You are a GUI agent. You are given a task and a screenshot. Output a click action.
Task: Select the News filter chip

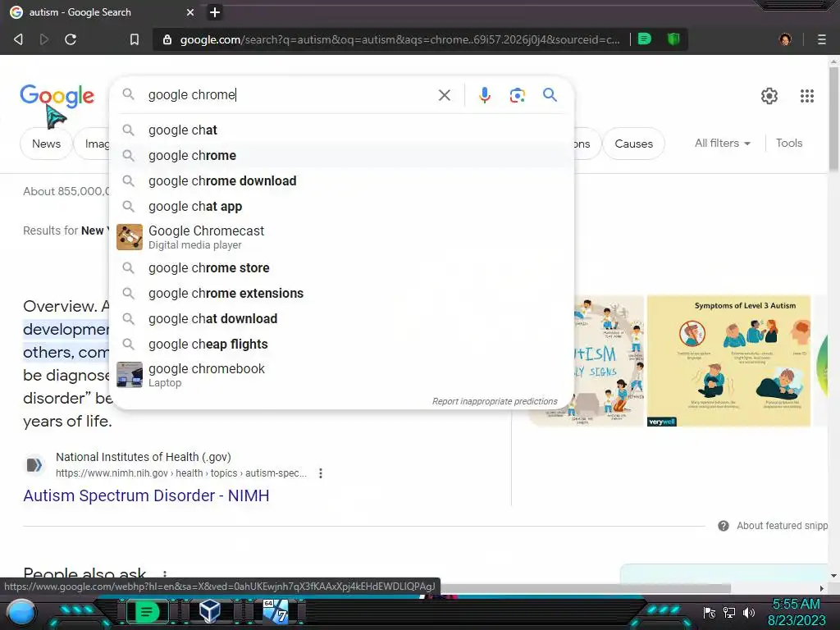click(46, 144)
